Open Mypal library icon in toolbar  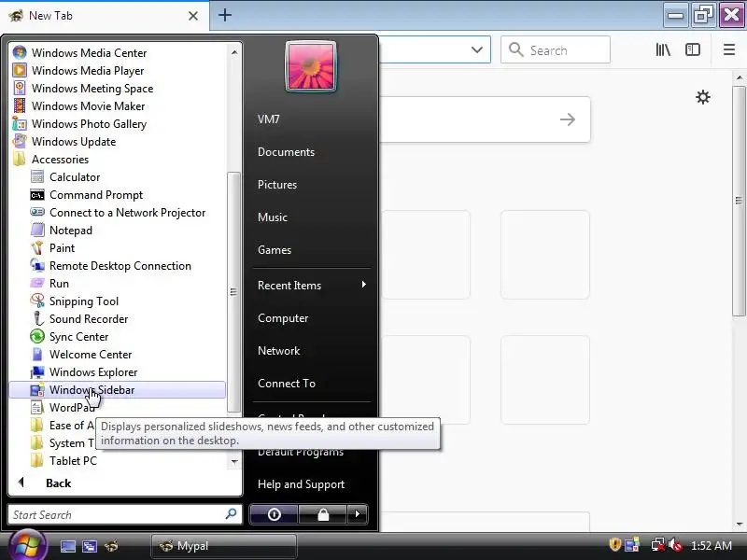[x=663, y=49]
